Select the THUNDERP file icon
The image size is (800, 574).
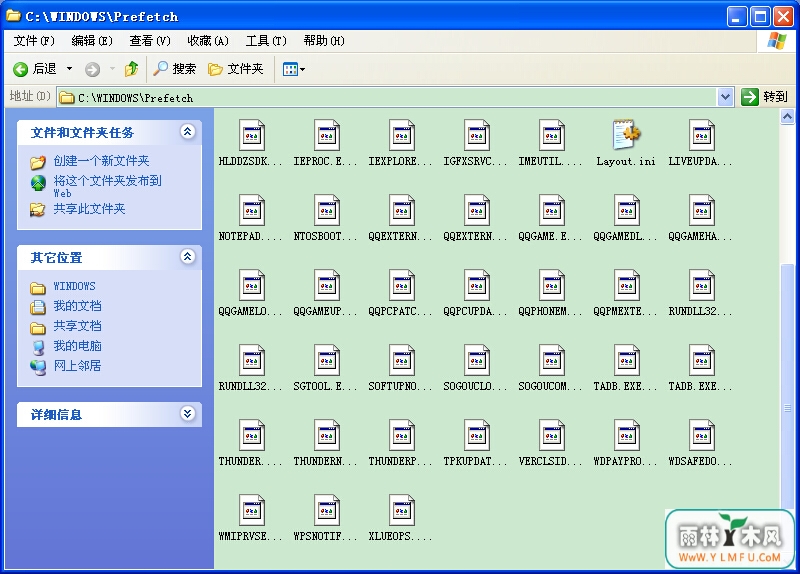[402, 435]
